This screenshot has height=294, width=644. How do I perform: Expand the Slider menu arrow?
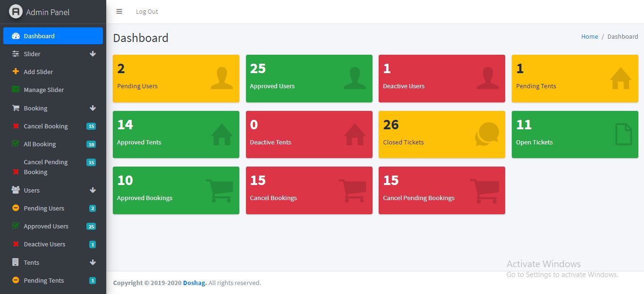[x=93, y=54]
